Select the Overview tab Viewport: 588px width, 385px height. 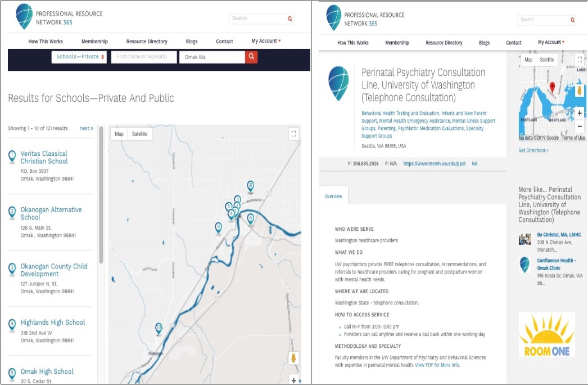point(333,196)
